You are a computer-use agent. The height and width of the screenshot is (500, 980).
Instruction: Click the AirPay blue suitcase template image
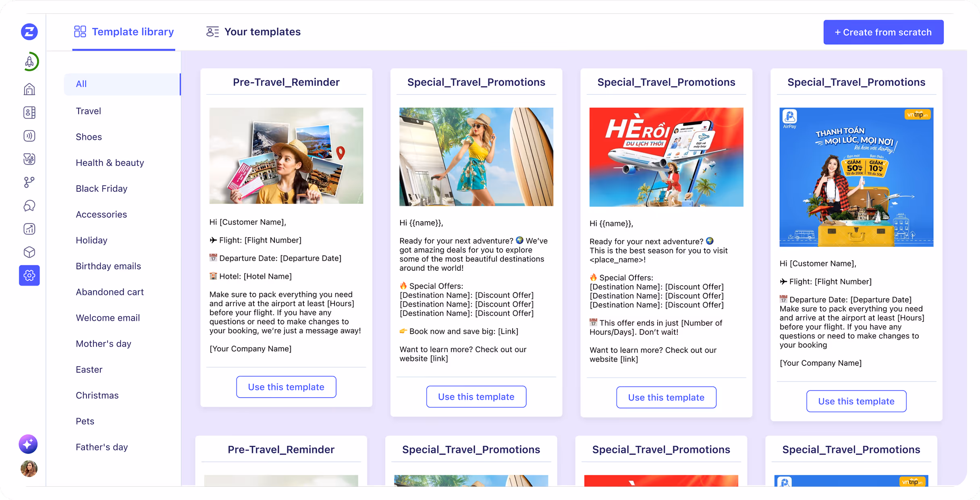(x=856, y=177)
